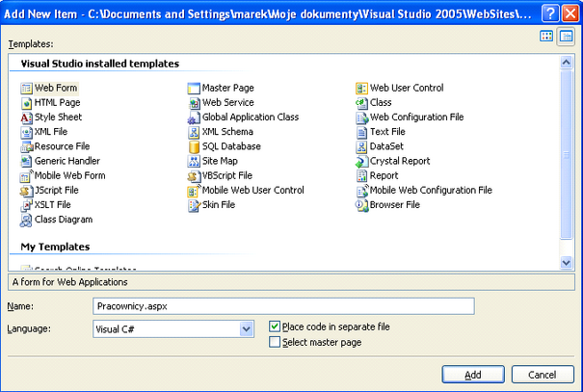
Task: Close the Add New Item dialog
Action: coord(570,13)
